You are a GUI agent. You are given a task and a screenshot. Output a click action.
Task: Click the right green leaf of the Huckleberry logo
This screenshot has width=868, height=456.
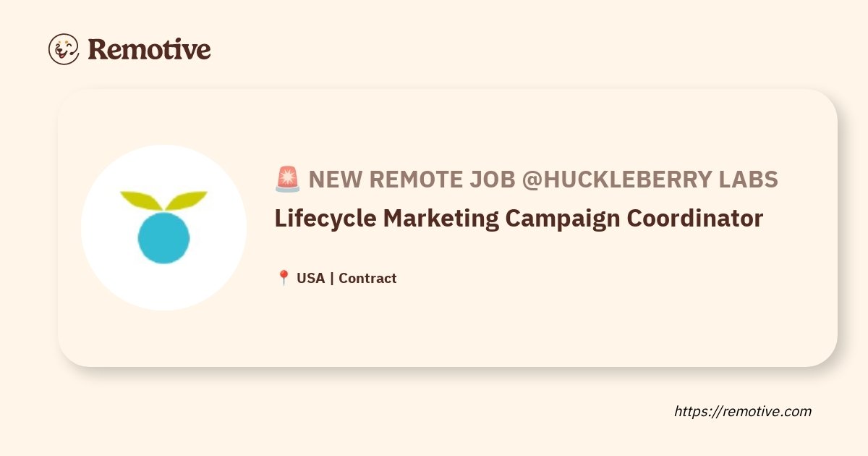(x=186, y=200)
